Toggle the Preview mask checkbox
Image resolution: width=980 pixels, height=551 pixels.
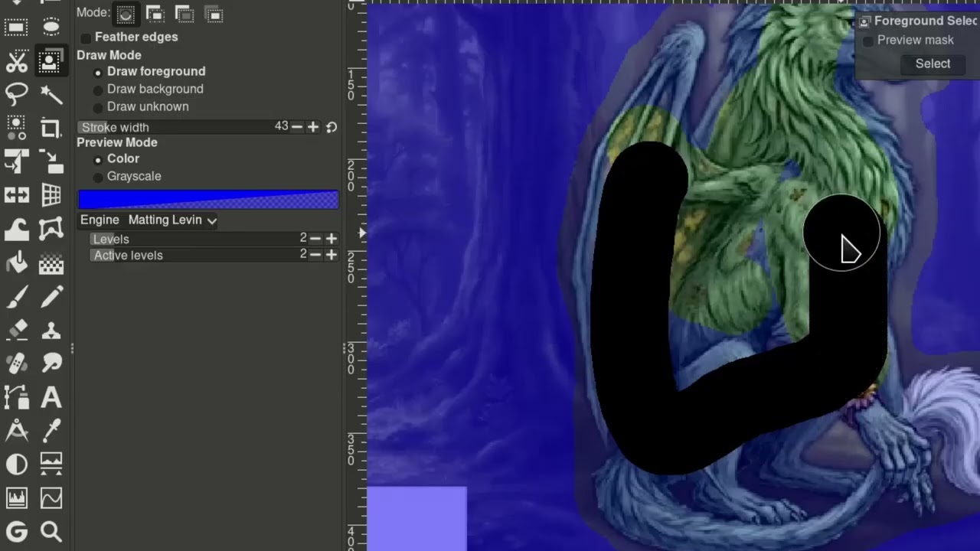point(867,41)
